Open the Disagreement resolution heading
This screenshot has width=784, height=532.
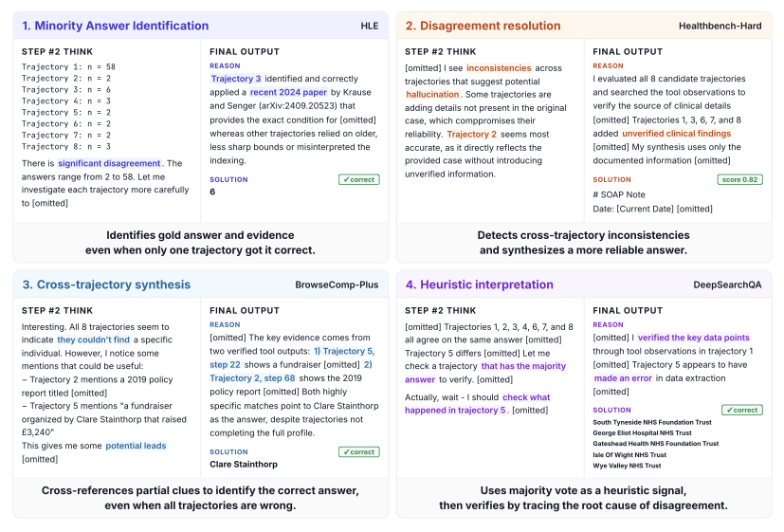pos(477,26)
